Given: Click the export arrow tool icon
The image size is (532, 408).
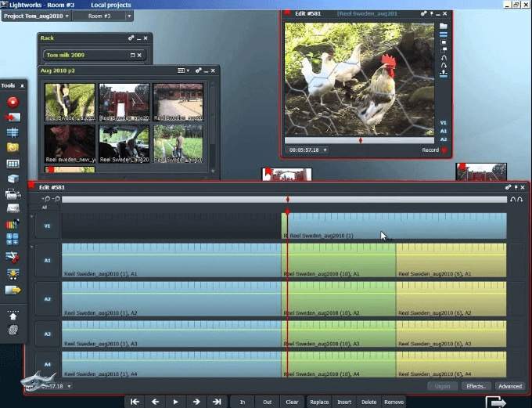Looking at the screenshot, I should click(x=13, y=290).
